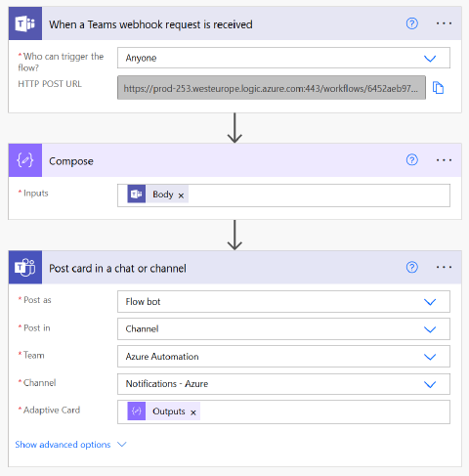The height and width of the screenshot is (476, 469).
Task: Remove the Outputs token from Adaptive Card
Action: click(x=193, y=412)
